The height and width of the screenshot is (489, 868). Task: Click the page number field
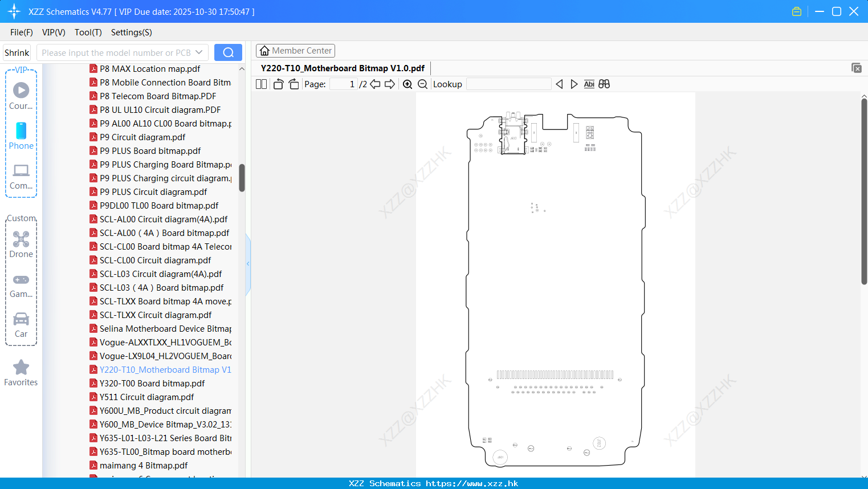[343, 84]
